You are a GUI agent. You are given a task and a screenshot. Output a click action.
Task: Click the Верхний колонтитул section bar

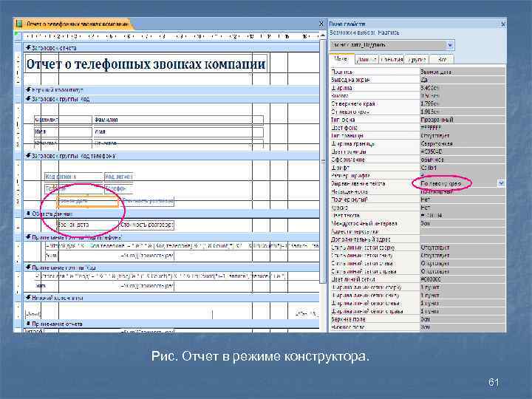(x=171, y=90)
